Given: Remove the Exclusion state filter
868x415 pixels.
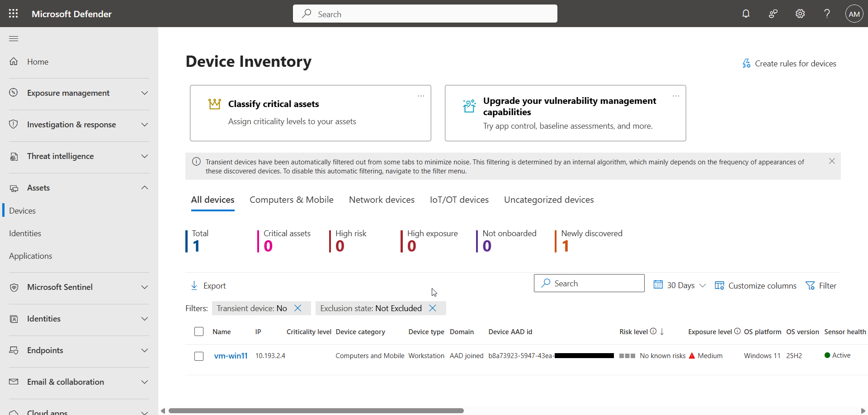Looking at the screenshot, I should 433,308.
